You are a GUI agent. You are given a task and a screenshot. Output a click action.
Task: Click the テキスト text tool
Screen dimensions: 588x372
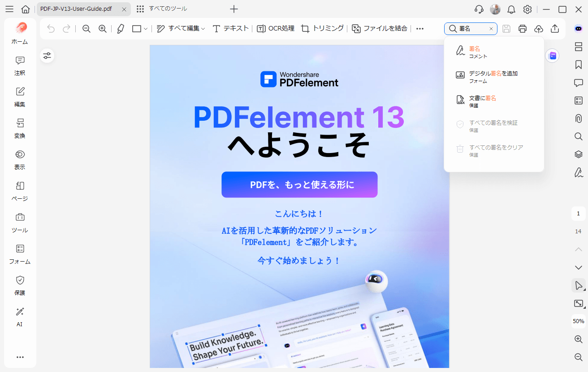(230, 29)
